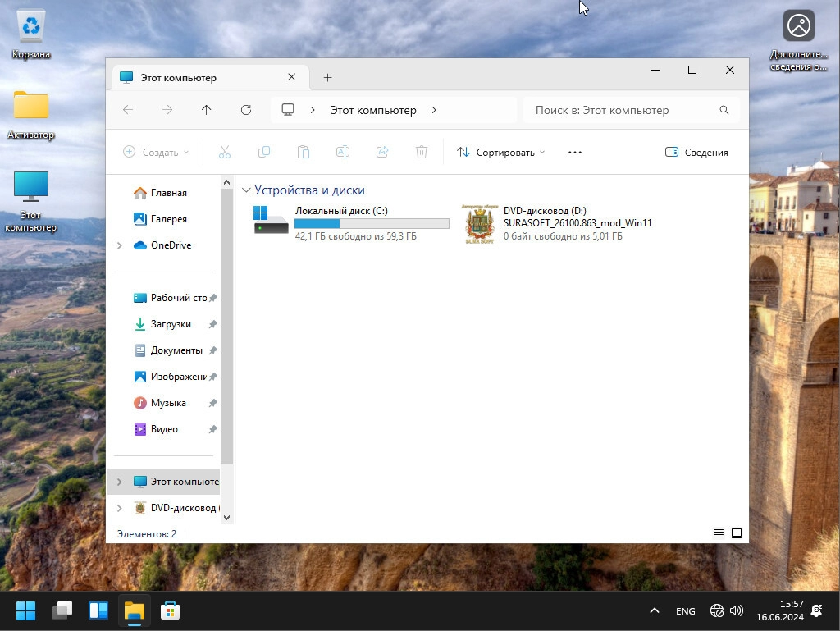840x631 pixels.
Task: Click the Delete trash icon in toolbar
Action: point(422,152)
